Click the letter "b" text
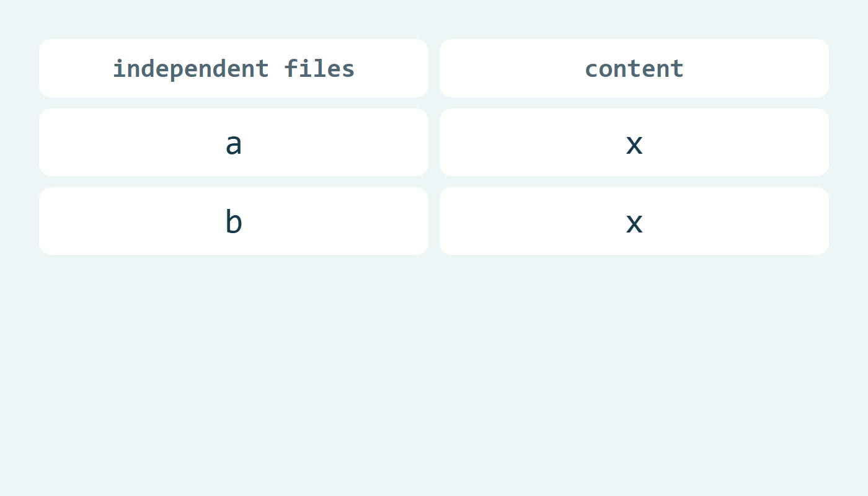The image size is (868, 496). [234, 221]
